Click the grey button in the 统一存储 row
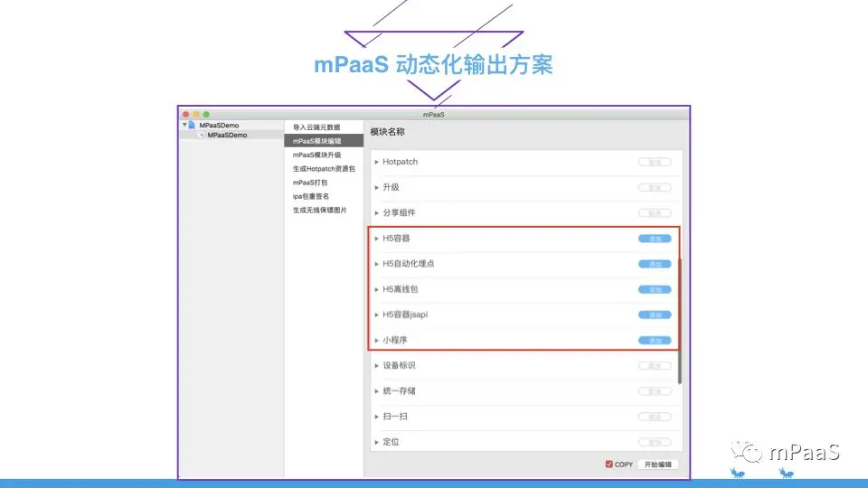This screenshot has height=488, width=868. pyautogui.click(x=655, y=391)
